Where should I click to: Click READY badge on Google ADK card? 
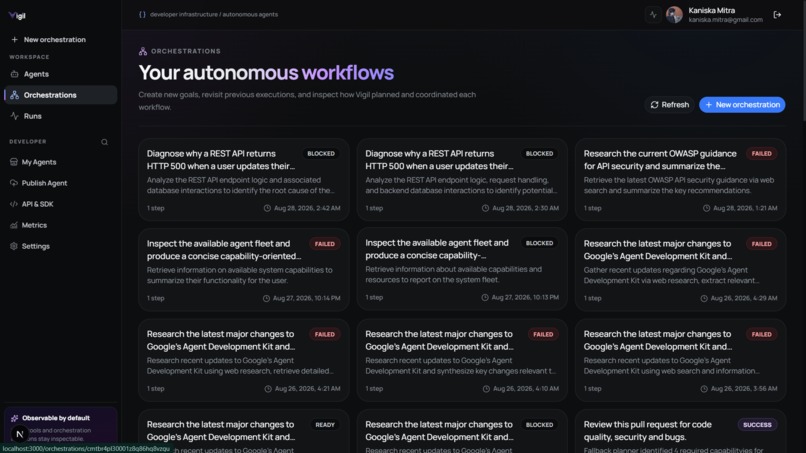pyautogui.click(x=325, y=425)
